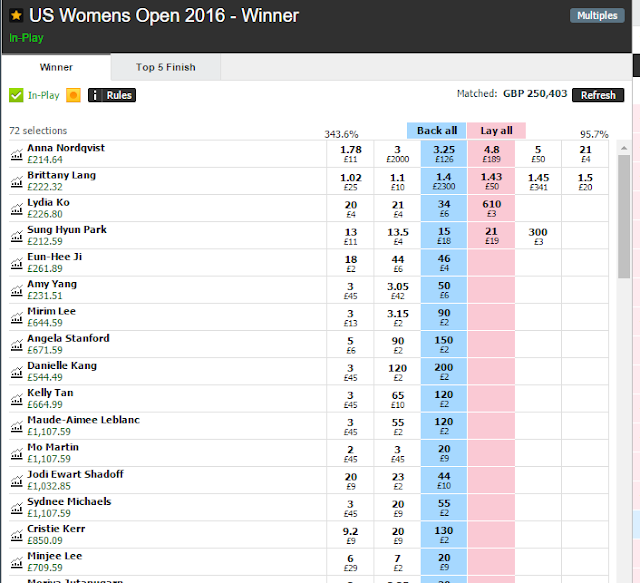Screen dimensions: 640x583
Task: Click the orange circle icon next to In-Play
Action: pos(73,95)
